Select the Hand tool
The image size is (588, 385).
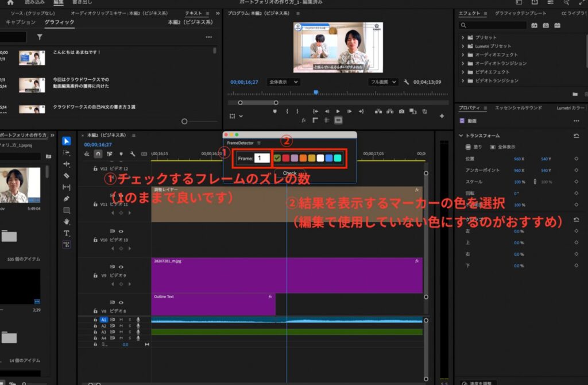[67, 221]
